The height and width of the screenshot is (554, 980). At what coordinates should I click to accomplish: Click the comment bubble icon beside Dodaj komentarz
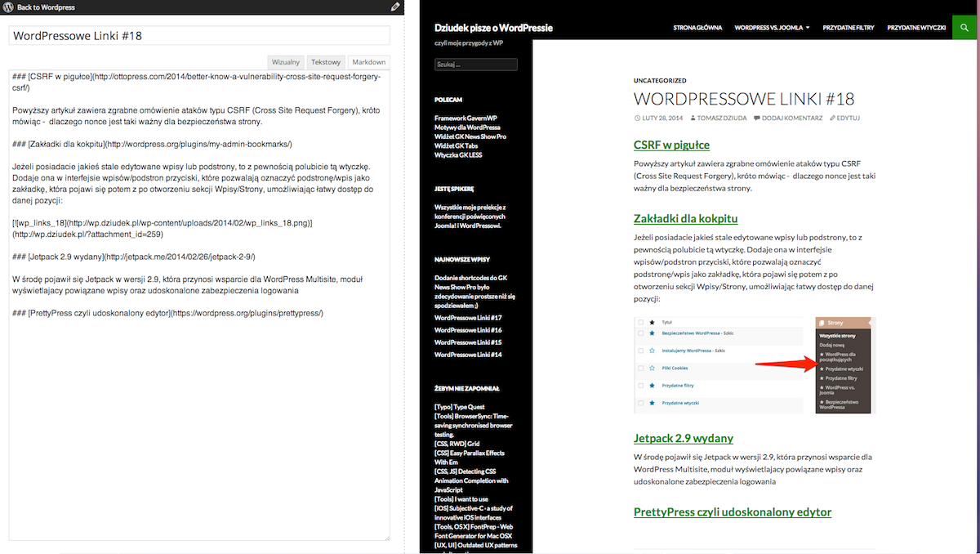[x=755, y=118]
